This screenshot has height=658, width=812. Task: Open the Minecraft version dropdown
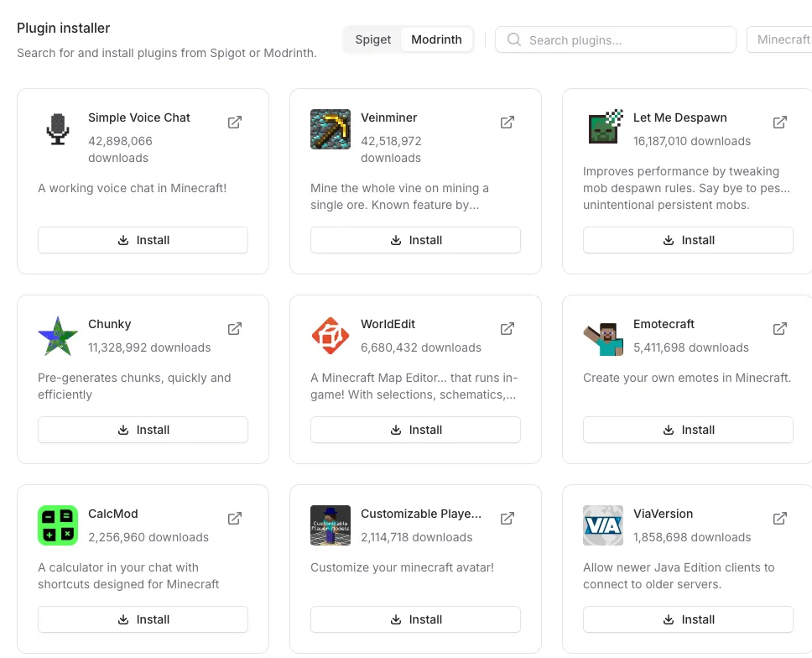(x=779, y=39)
